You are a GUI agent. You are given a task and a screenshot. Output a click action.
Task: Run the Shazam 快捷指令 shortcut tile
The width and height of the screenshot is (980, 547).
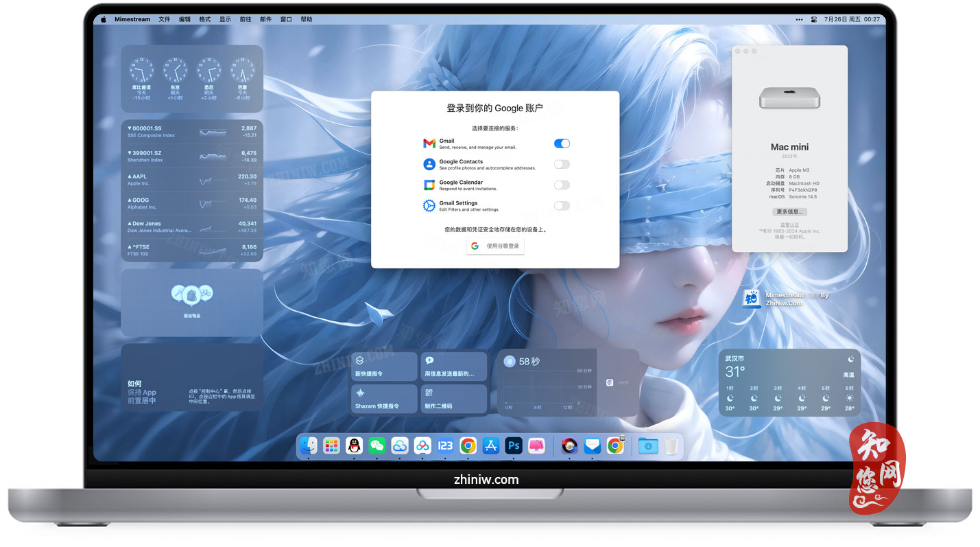tap(383, 399)
